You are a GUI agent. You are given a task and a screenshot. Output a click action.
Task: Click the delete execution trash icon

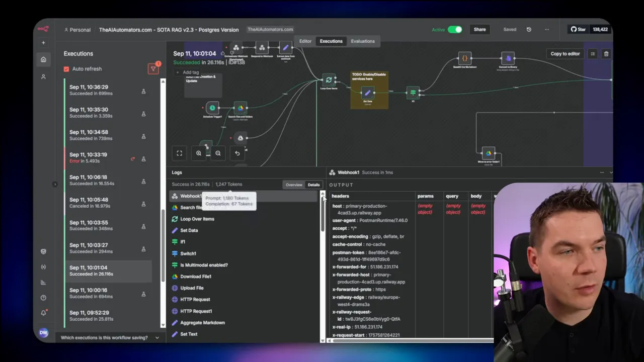pos(606,54)
